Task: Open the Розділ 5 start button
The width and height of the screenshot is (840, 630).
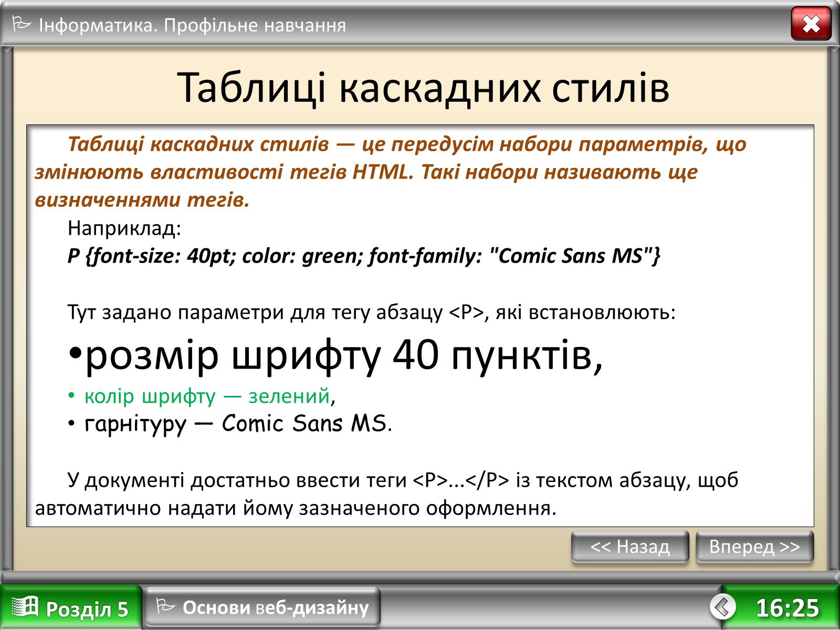Action: [x=70, y=607]
